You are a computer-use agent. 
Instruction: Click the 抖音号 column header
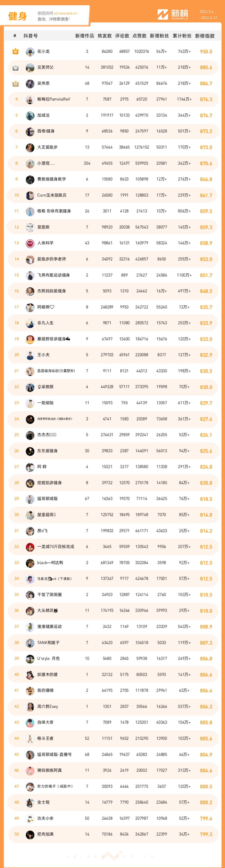pos(30,36)
